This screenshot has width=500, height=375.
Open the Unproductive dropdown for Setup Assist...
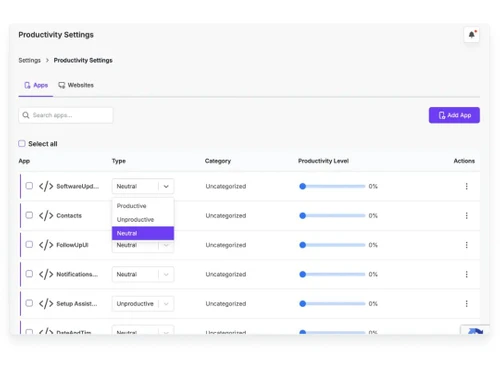(143, 304)
